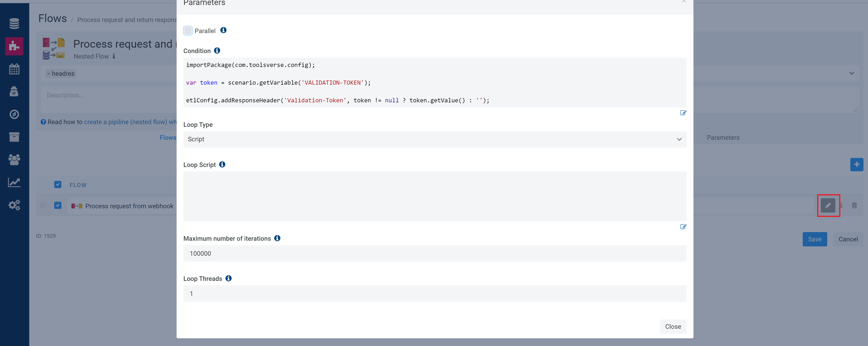Viewport: 868px width, 346px height.
Task: Click the Condition info icon
Action: [217, 51]
